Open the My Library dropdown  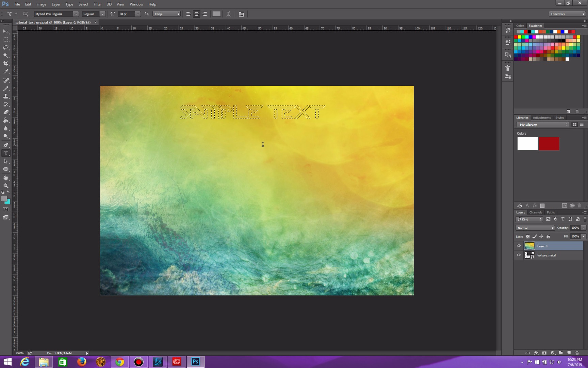(x=543, y=125)
